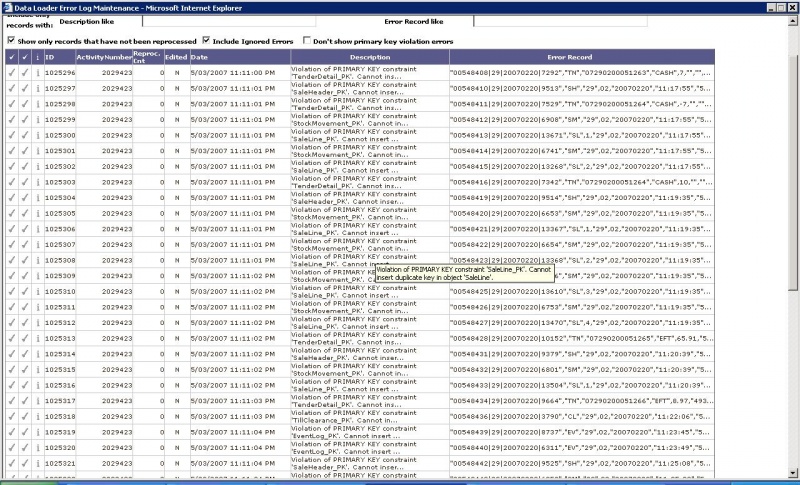Open info icon for row 1025307
The height and width of the screenshot is (485, 800).
coord(38,245)
